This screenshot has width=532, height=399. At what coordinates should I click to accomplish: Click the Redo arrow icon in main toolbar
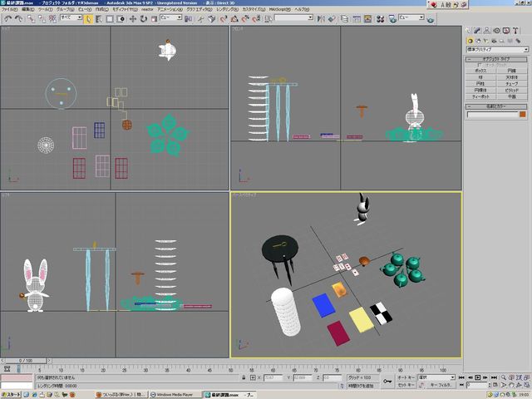click(x=19, y=18)
